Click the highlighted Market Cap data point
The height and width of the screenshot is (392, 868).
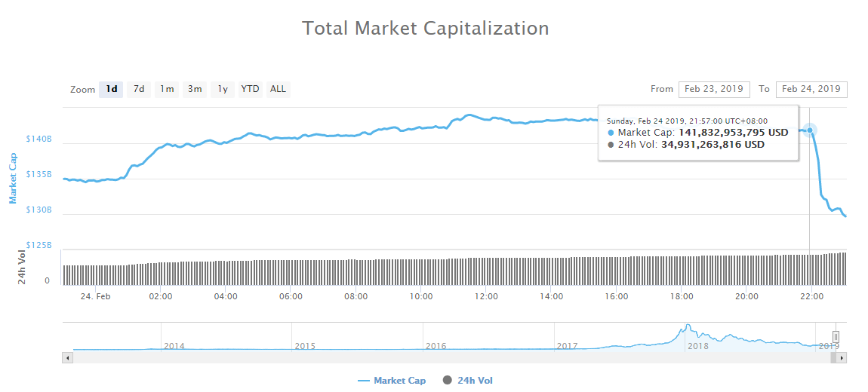[x=810, y=130]
